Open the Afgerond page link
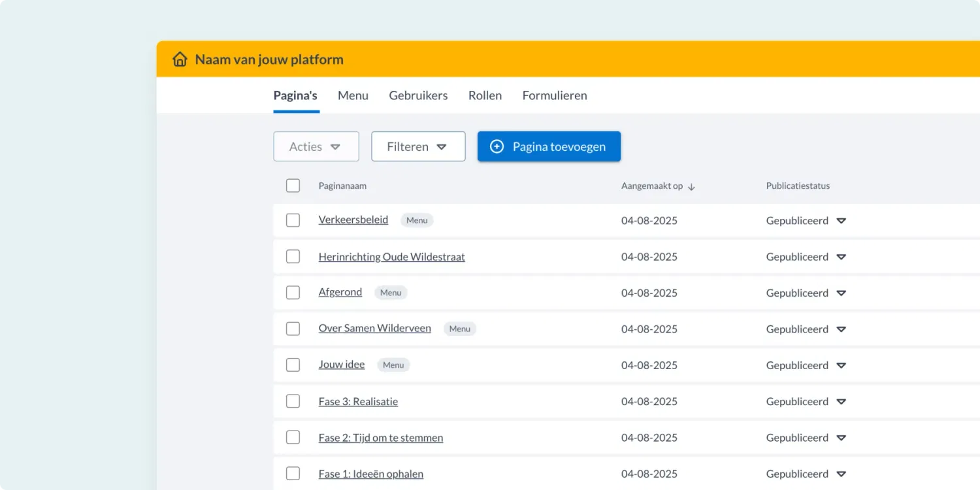This screenshot has height=490, width=980. pyautogui.click(x=340, y=293)
